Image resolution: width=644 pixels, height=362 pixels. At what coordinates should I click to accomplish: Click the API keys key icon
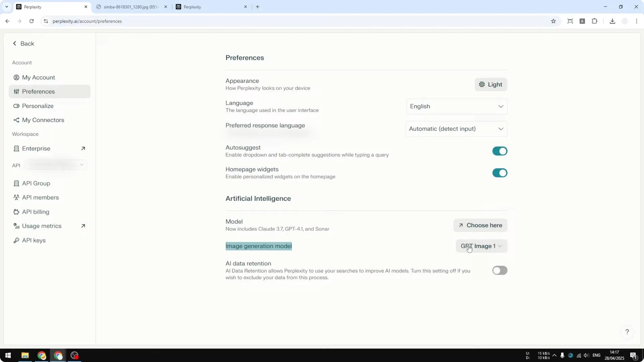16,240
